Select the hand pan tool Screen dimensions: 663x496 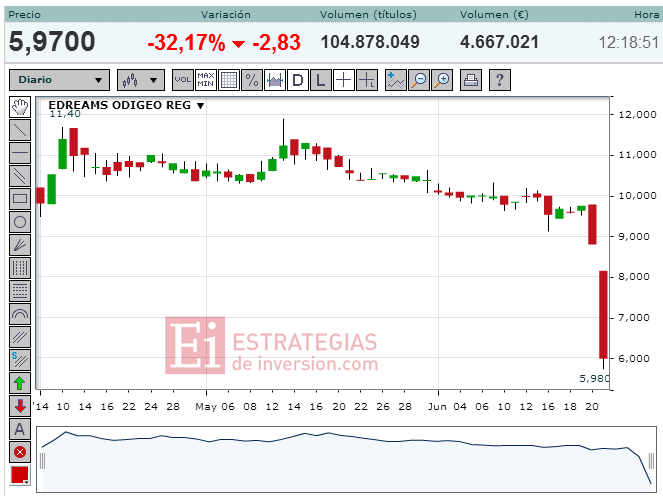pyautogui.click(x=20, y=107)
